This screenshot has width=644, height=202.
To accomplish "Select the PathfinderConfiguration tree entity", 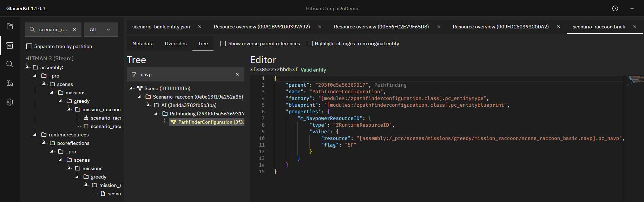I will 207,122.
